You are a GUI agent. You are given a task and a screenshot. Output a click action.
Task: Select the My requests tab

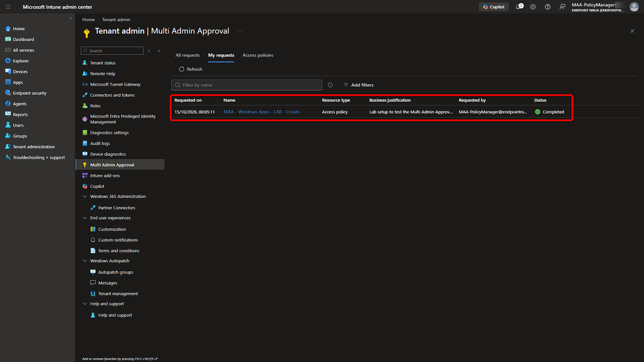click(x=221, y=55)
